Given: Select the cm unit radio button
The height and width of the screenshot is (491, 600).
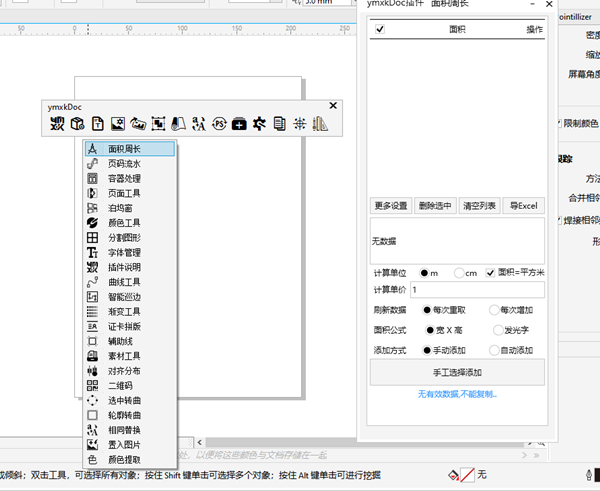Looking at the screenshot, I should click(459, 273).
